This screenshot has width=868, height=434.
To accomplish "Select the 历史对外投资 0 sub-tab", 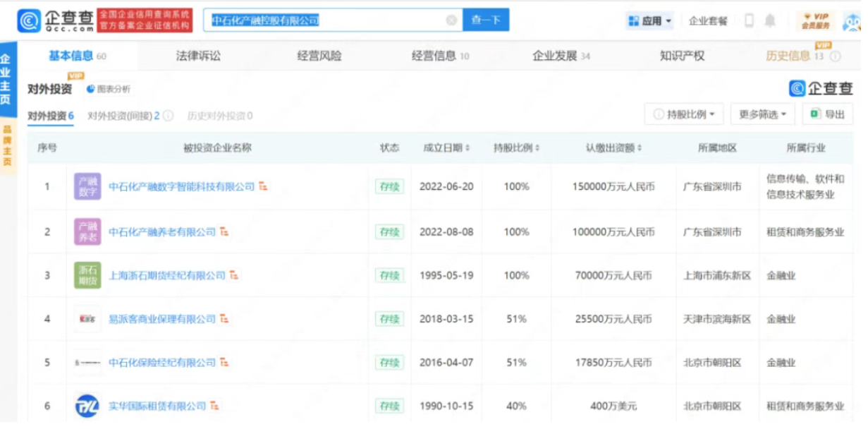I will pos(220,116).
